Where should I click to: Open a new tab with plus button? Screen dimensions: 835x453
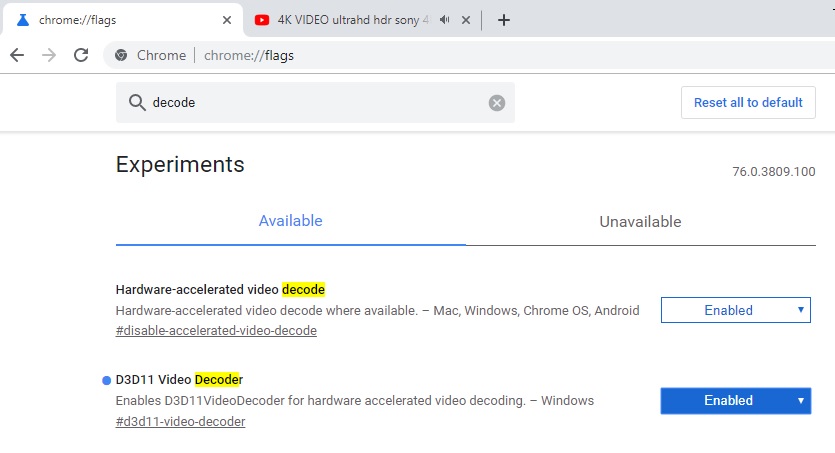tap(504, 20)
